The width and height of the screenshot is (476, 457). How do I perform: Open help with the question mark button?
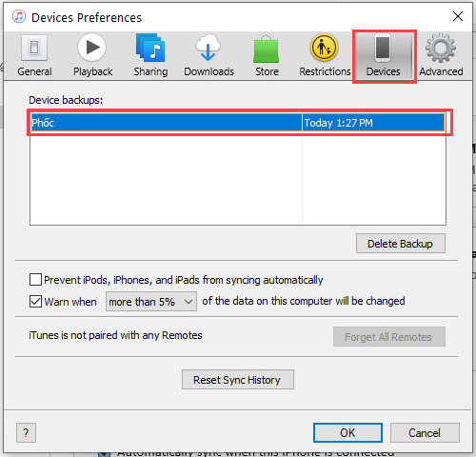click(26, 432)
